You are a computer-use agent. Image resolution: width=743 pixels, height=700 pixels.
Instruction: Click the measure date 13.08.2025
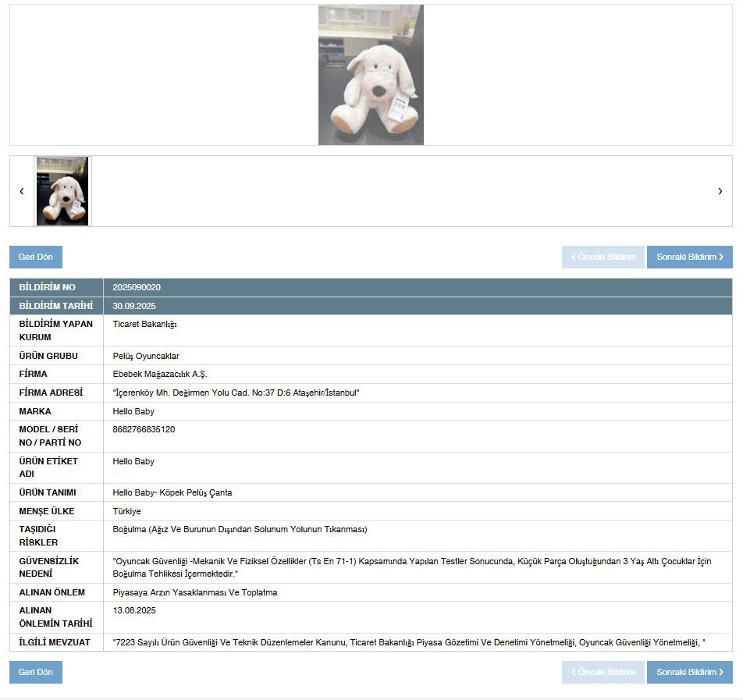point(134,611)
